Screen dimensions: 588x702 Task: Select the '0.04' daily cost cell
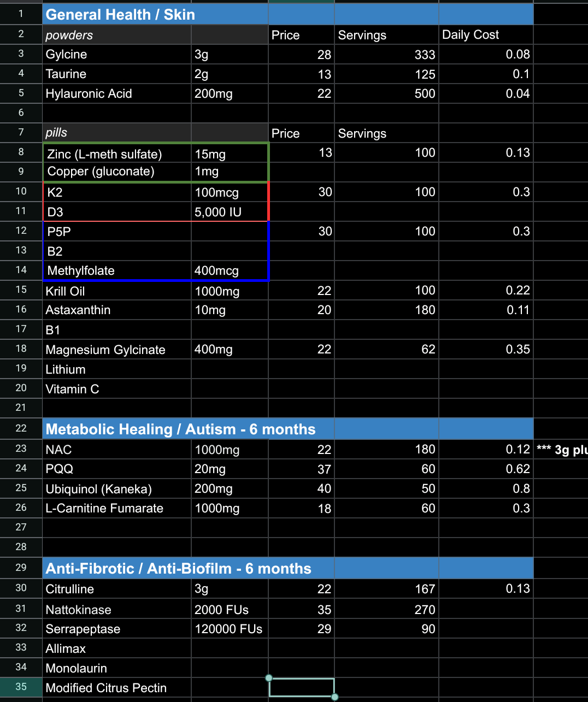click(x=486, y=94)
